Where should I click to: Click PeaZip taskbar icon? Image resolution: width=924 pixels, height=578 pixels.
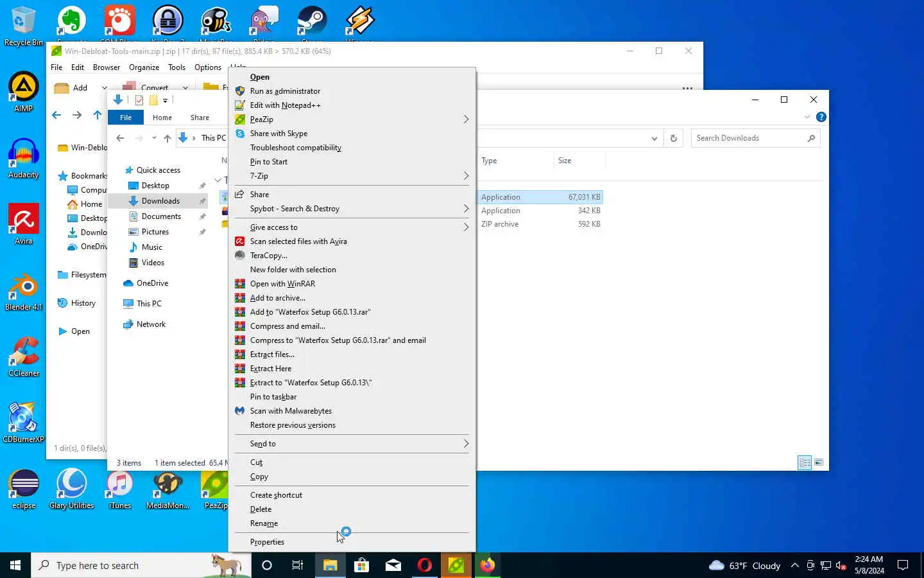[456, 565]
